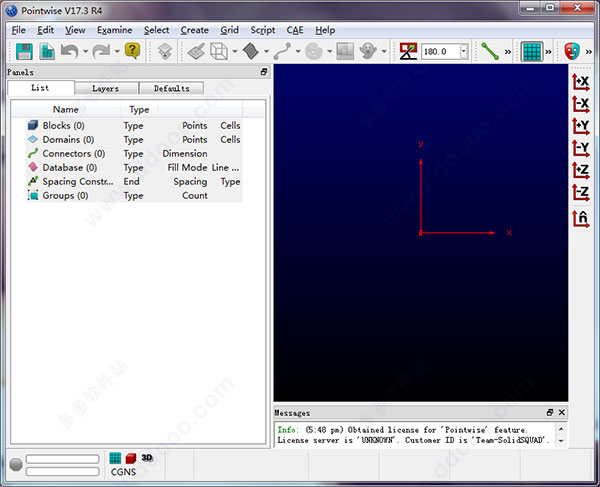Click the dark mesh domain icon
Image resolution: width=600 pixels, height=487 pixels.
[251, 51]
